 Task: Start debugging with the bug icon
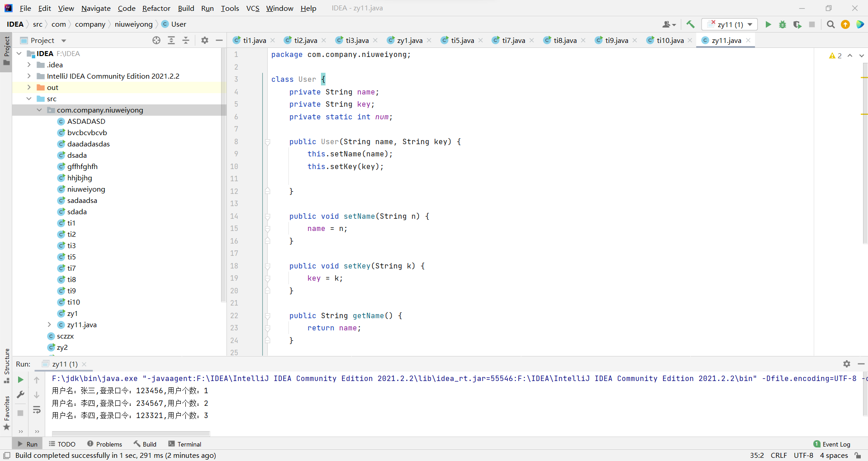click(783, 24)
